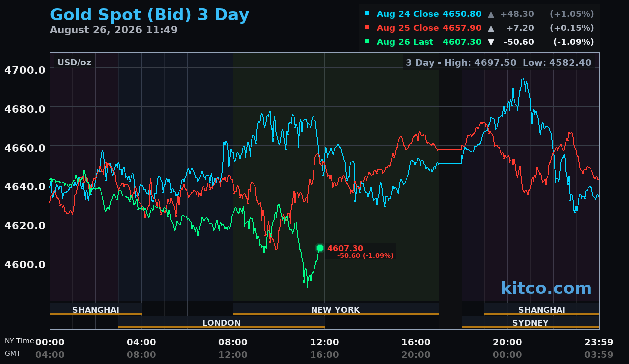This screenshot has height=364, width=629.
Task: Click the (+1.05%) change value
Action: pyautogui.click(x=572, y=14)
